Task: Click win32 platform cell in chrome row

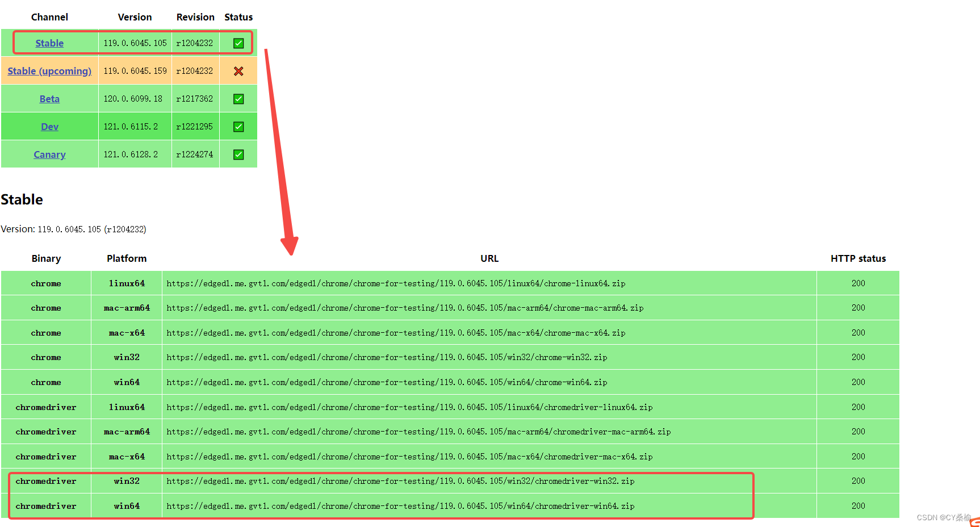Action: 127,357
